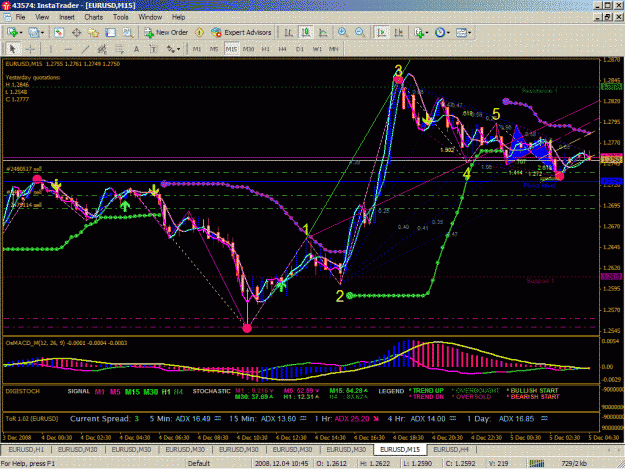This screenshot has width=625, height=469.
Task: Select the arrow Cursor tool
Action: tap(12, 49)
